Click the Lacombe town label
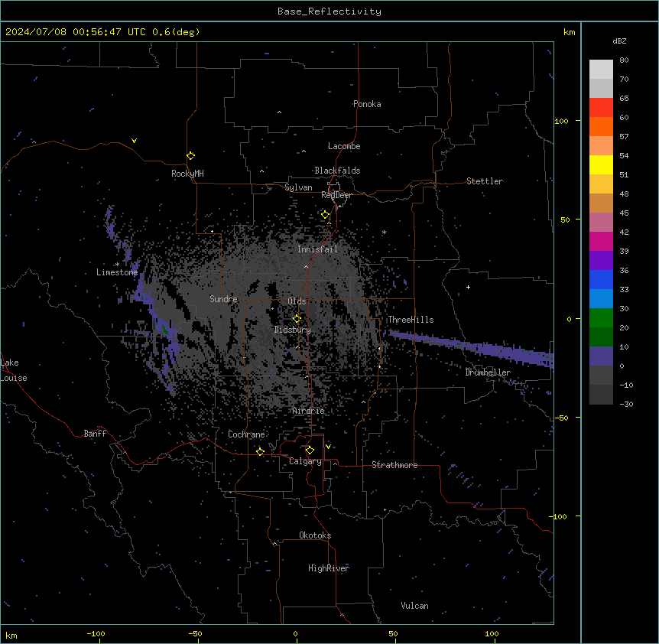This screenshot has width=659, height=644. 344,146
